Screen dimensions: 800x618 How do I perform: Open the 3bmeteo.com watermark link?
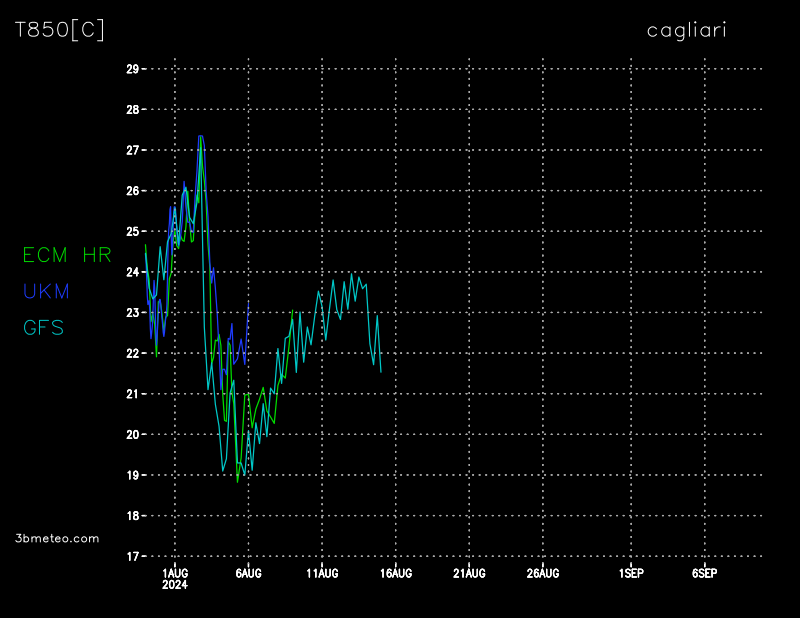58,538
